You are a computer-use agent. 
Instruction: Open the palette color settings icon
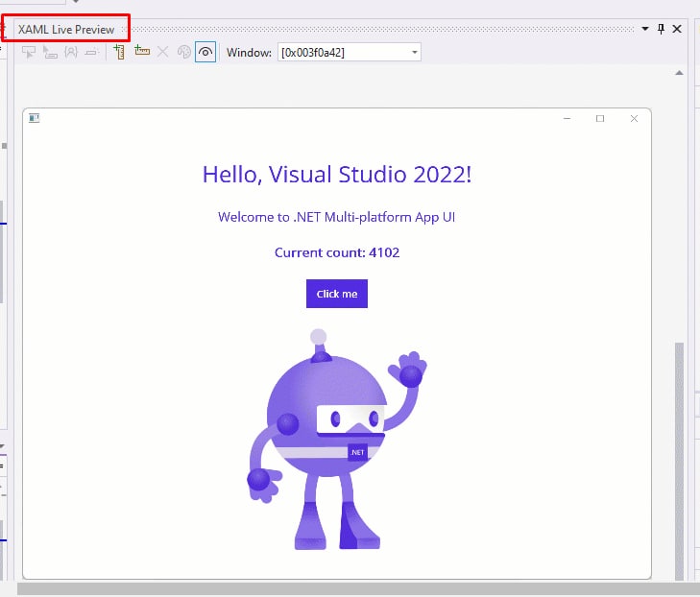tap(184, 52)
